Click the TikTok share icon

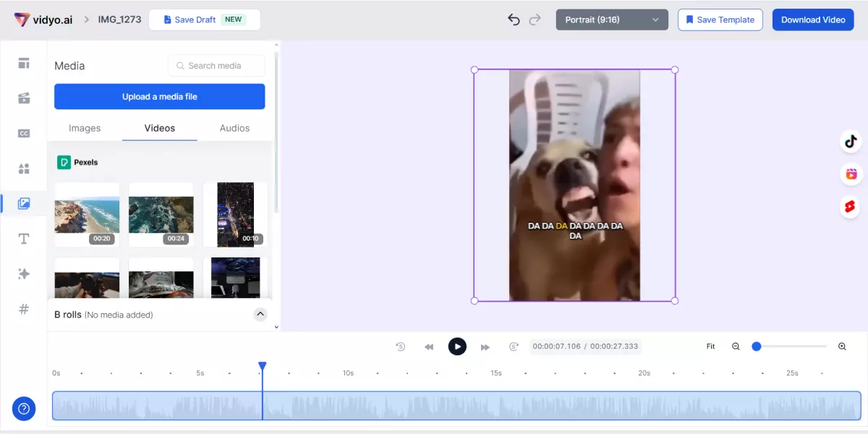[851, 141]
